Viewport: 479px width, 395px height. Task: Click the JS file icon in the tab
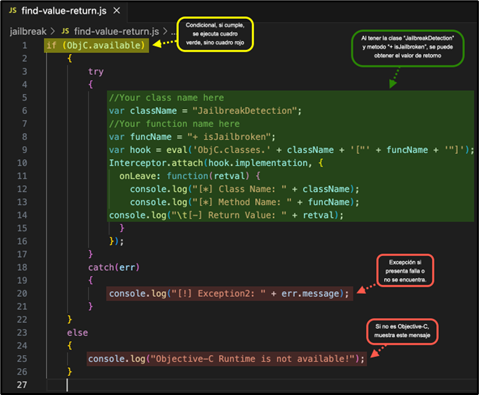pos(13,11)
